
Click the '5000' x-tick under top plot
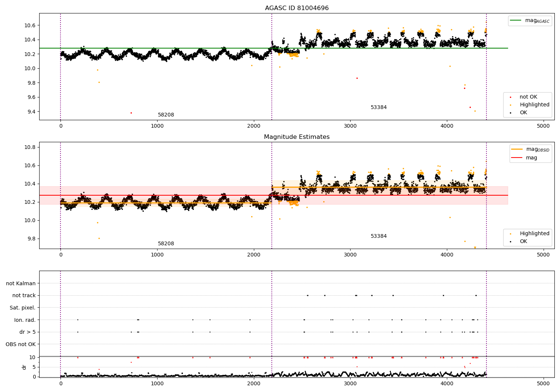click(543, 126)
